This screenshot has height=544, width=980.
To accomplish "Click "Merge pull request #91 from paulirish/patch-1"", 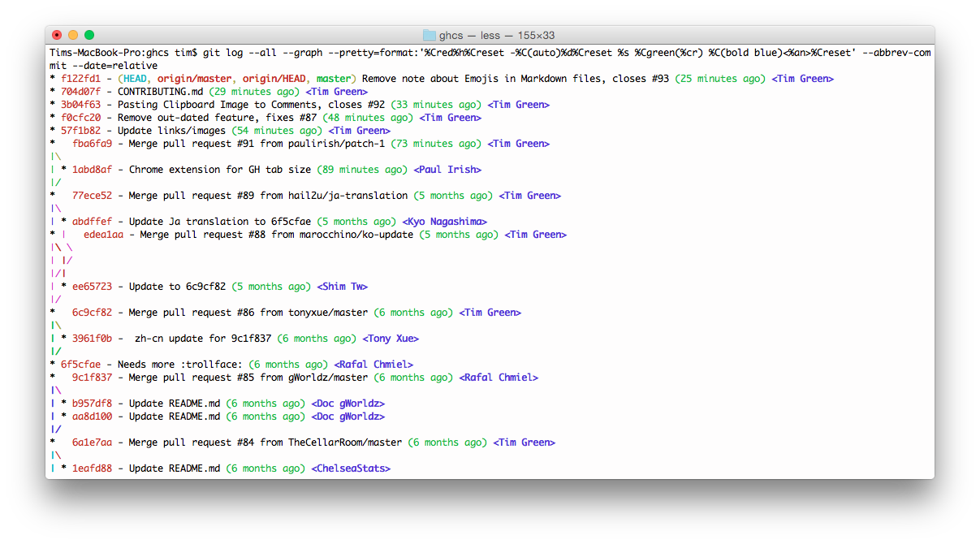I will (257, 144).
